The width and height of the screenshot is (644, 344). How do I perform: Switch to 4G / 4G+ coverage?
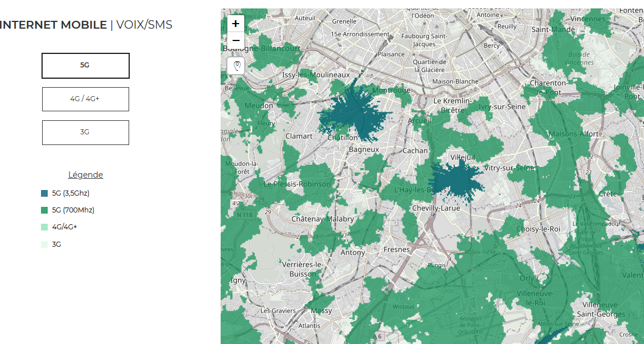point(85,99)
